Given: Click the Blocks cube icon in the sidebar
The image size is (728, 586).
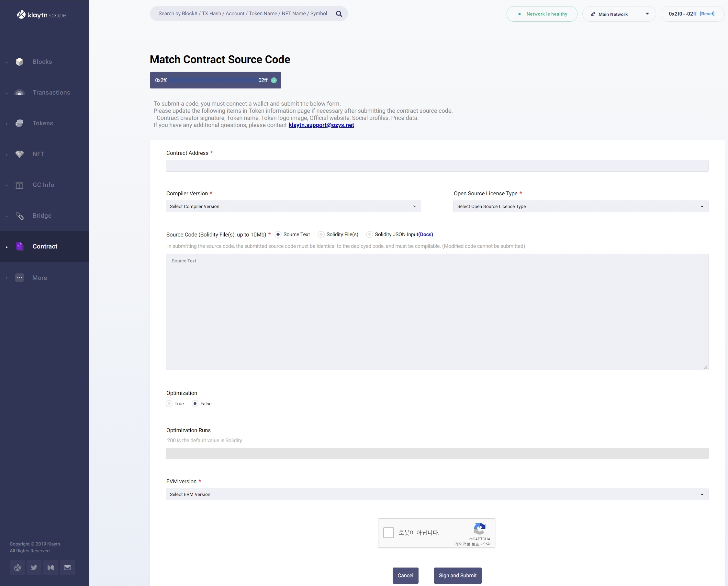Looking at the screenshot, I should click(x=20, y=62).
